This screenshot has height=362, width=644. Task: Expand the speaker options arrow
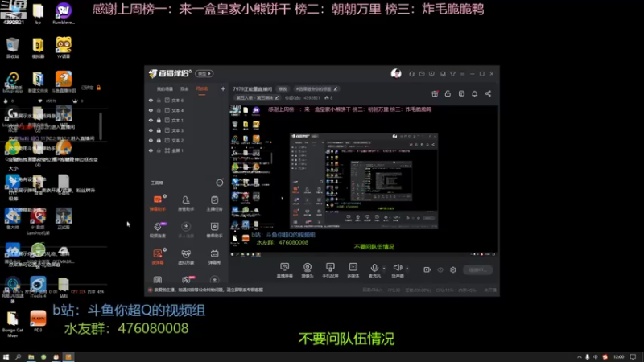407,269
